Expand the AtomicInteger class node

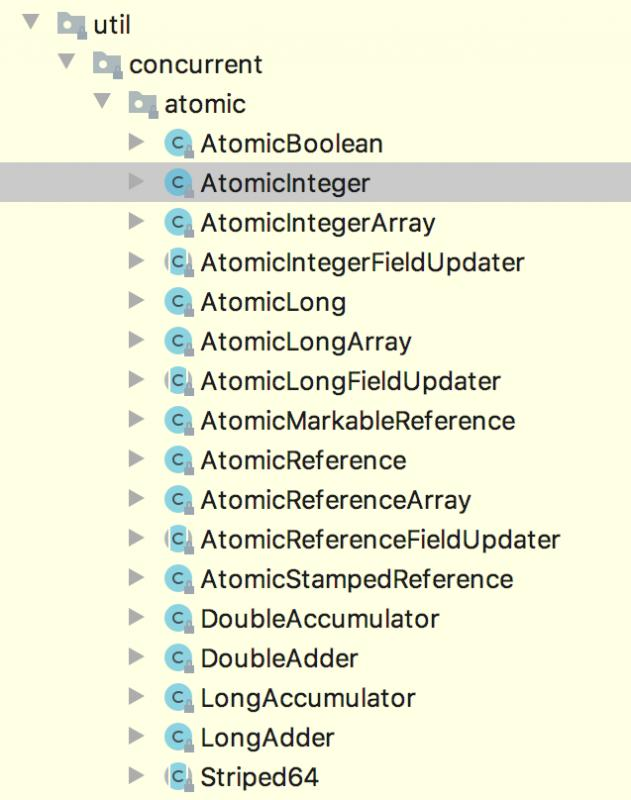(x=136, y=181)
